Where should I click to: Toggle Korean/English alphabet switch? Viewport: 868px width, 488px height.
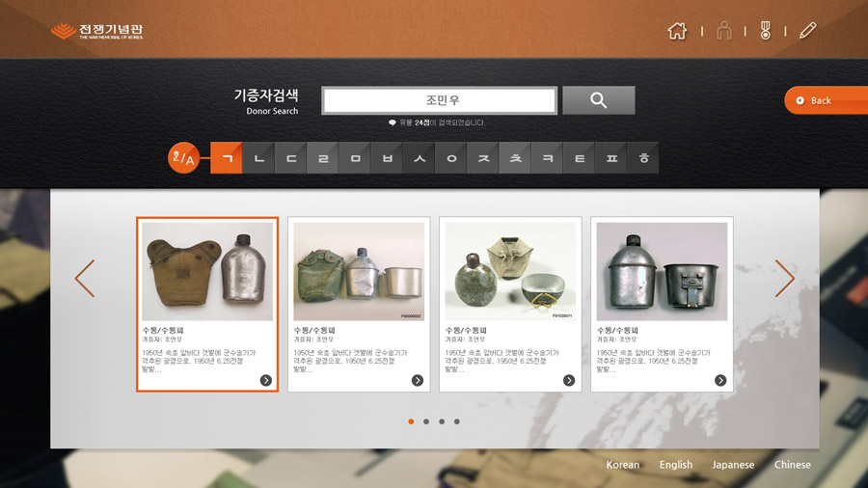pos(183,157)
